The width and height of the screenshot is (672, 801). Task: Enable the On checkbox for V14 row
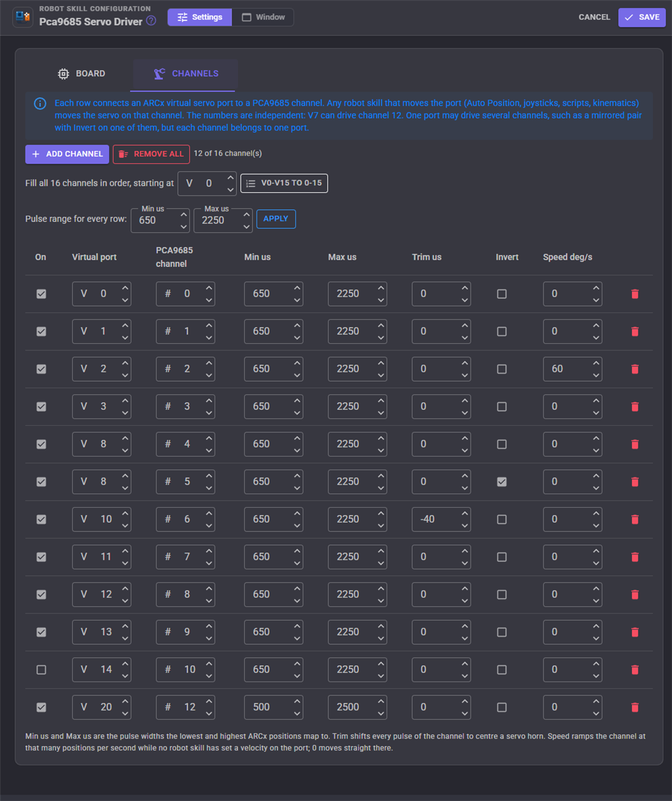pos(41,670)
